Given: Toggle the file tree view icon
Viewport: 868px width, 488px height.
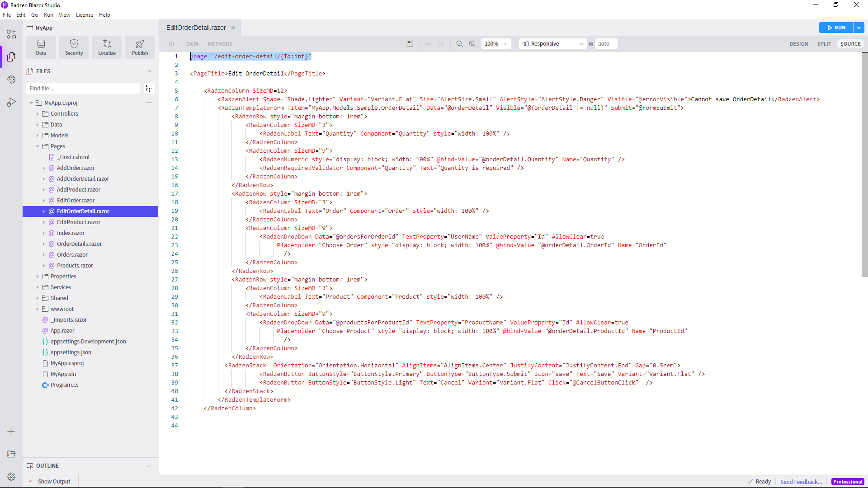Looking at the screenshot, I should (149, 89).
